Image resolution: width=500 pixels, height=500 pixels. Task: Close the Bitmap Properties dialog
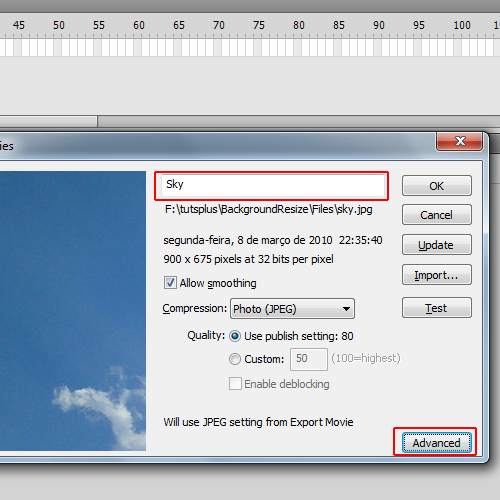(x=459, y=141)
